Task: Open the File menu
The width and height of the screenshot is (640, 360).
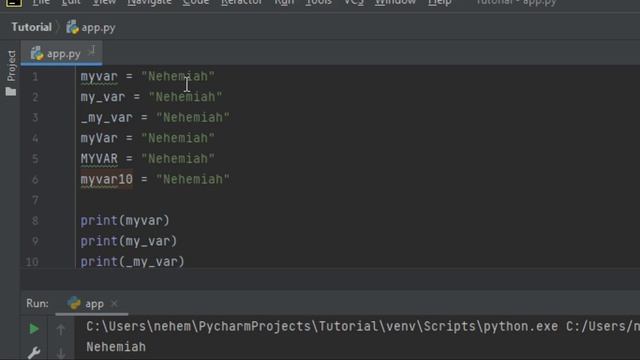Action: pyautogui.click(x=41, y=2)
